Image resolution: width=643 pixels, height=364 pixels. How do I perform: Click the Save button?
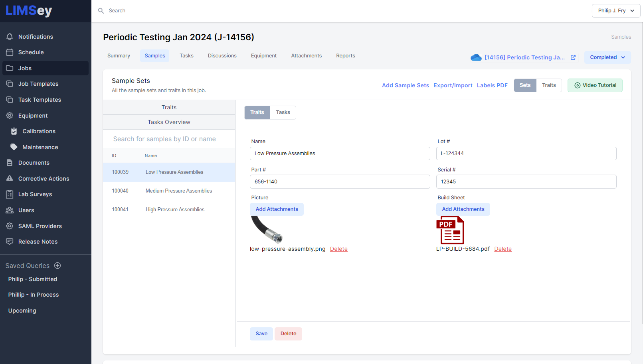coord(261,334)
